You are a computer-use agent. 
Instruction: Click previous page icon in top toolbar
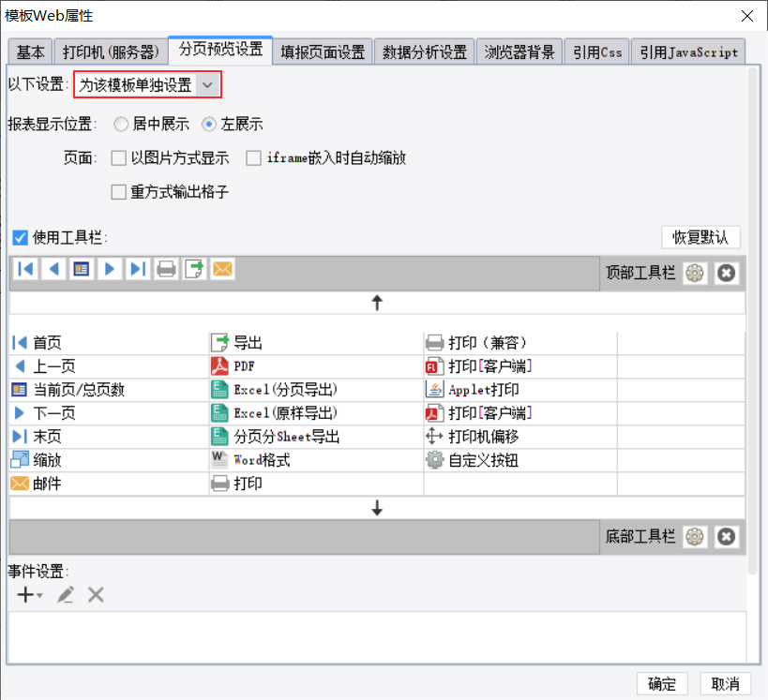[x=53, y=269]
